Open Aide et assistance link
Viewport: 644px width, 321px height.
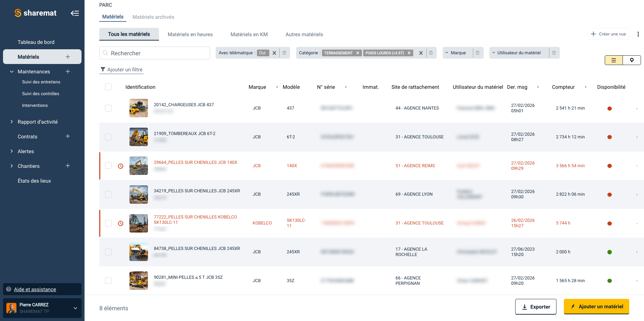click(x=35, y=289)
